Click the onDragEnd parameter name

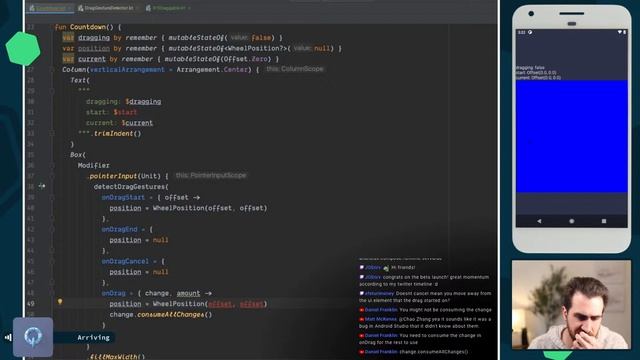pos(120,229)
